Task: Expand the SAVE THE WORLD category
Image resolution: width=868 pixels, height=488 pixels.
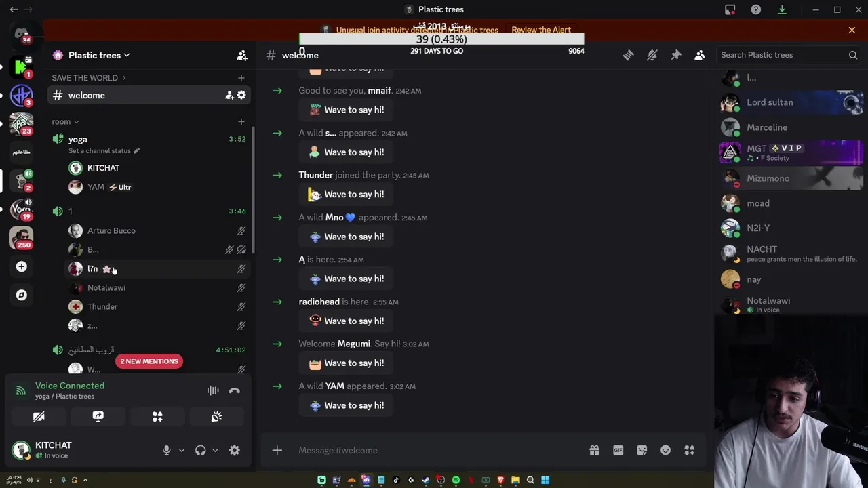Action: 88,78
